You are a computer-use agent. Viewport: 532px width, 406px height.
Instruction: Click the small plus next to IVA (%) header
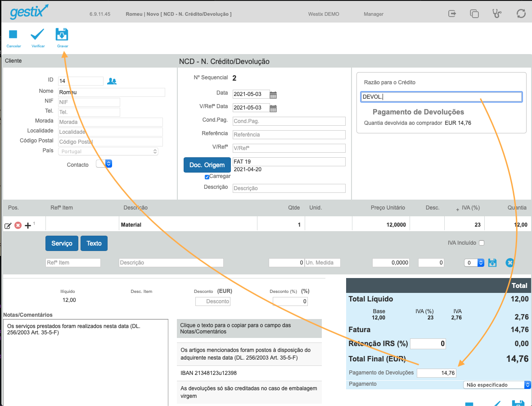[x=458, y=210]
